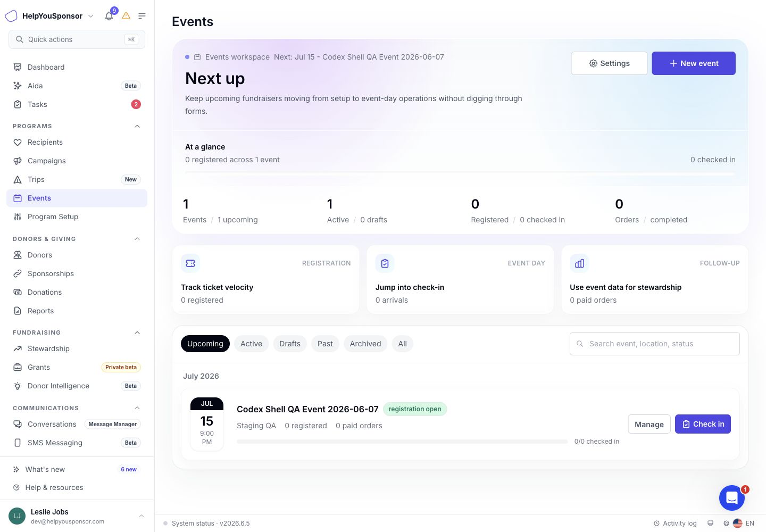Screen dimensions: 766x532
Task: Collapse sidebar using the menu lines icon
Action: (142, 16)
